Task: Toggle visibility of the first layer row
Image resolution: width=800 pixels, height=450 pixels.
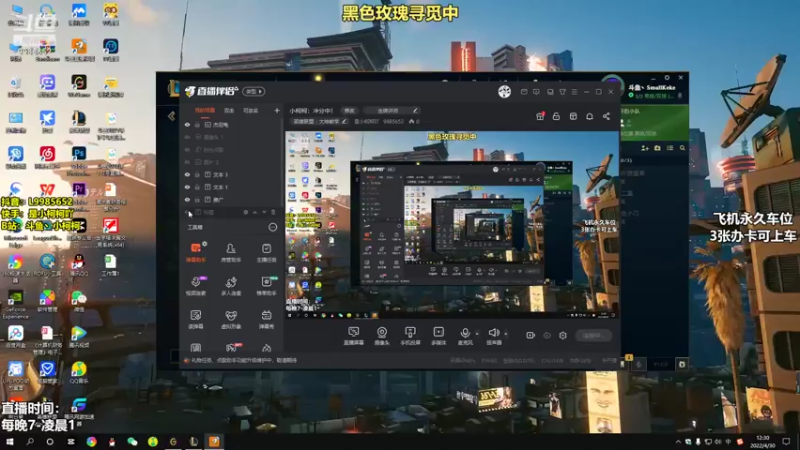Action: point(187,124)
